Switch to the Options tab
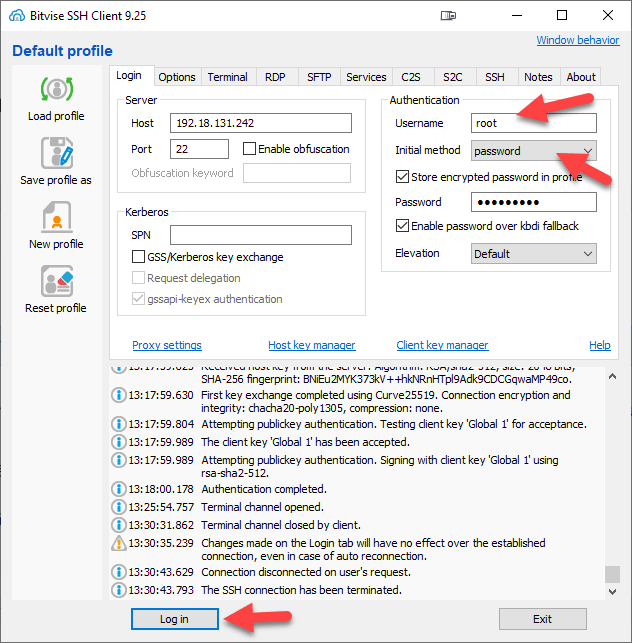 [x=177, y=77]
